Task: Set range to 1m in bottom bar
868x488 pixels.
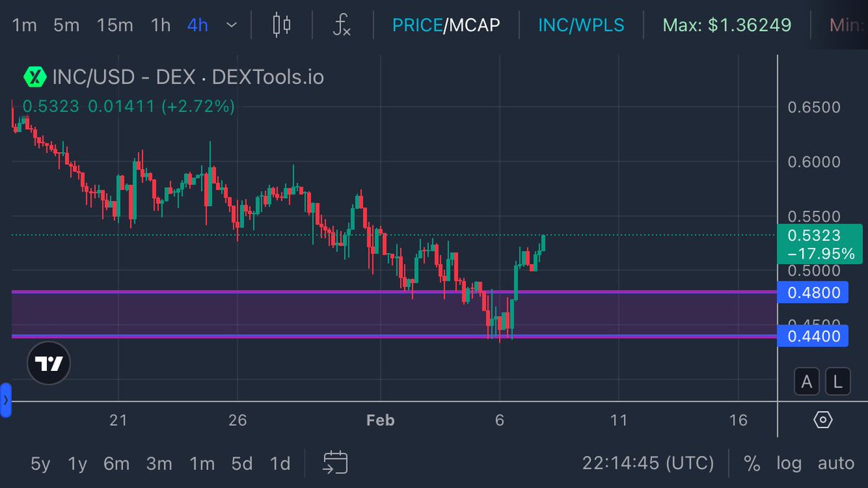Action: 202,463
